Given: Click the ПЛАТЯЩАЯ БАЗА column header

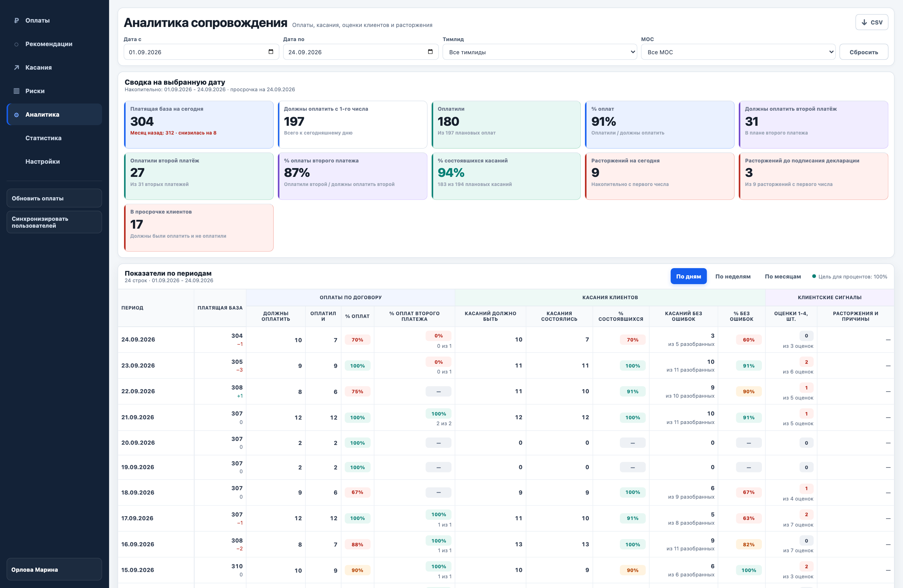Looking at the screenshot, I should (x=220, y=308).
